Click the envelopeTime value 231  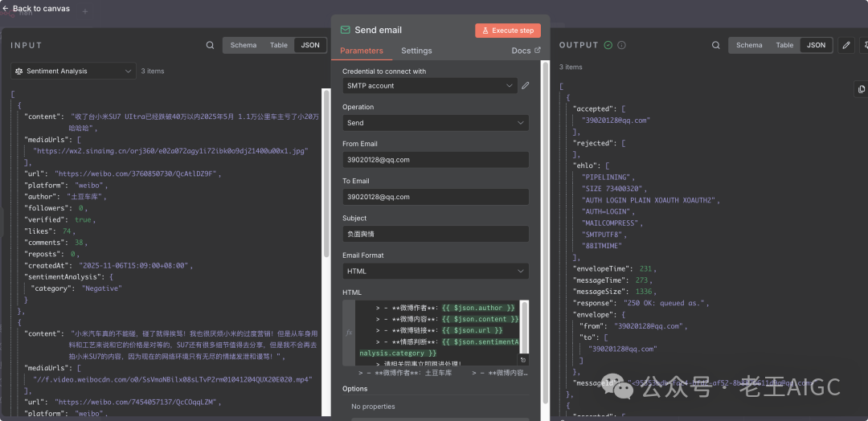point(645,269)
